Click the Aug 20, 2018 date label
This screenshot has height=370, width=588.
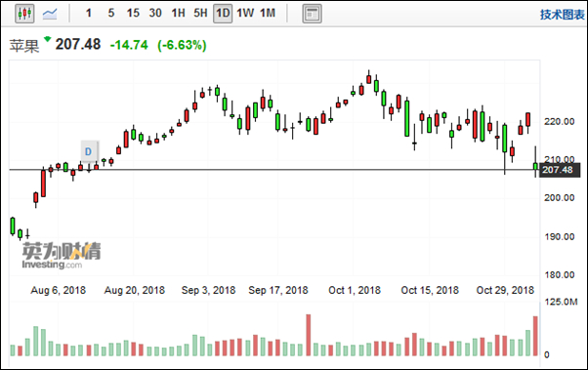[134, 290]
